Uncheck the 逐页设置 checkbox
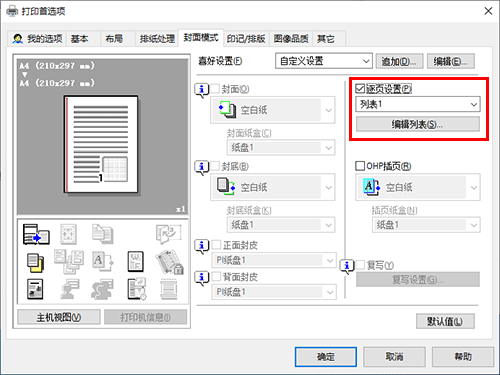 pyautogui.click(x=360, y=88)
